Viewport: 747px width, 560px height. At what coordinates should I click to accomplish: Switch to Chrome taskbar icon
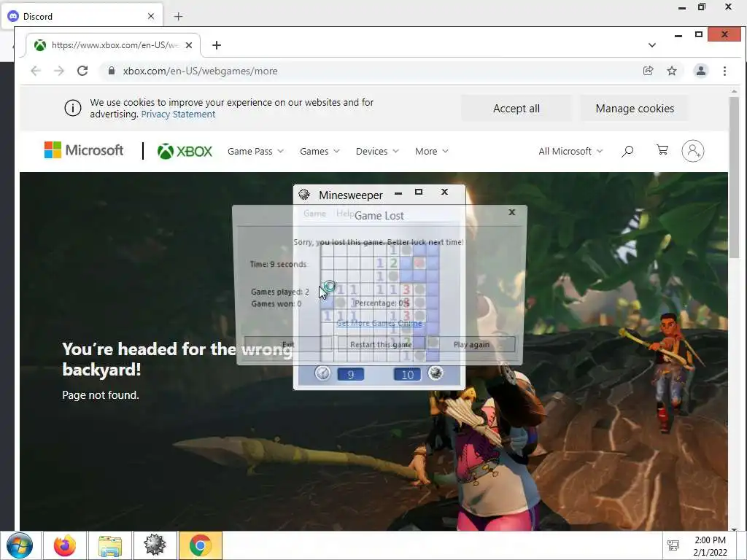coord(200,545)
